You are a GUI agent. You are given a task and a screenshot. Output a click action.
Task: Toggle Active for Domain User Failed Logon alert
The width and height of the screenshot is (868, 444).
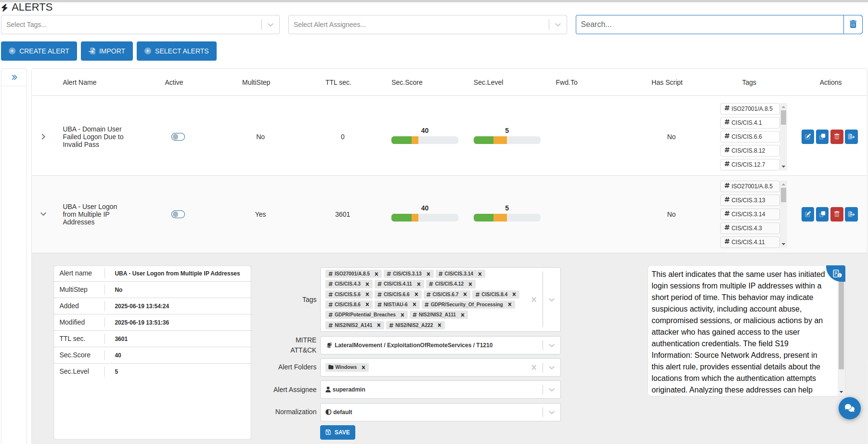(x=178, y=137)
